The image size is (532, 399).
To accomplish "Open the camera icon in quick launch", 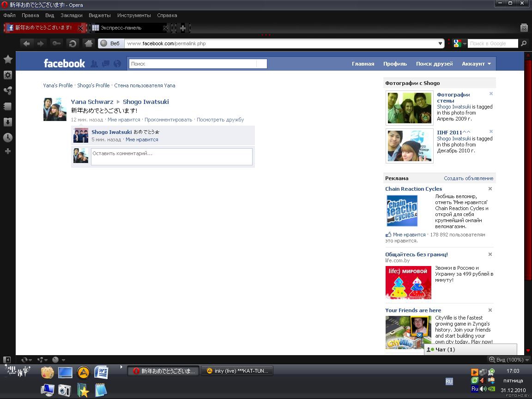I will [x=64, y=391].
